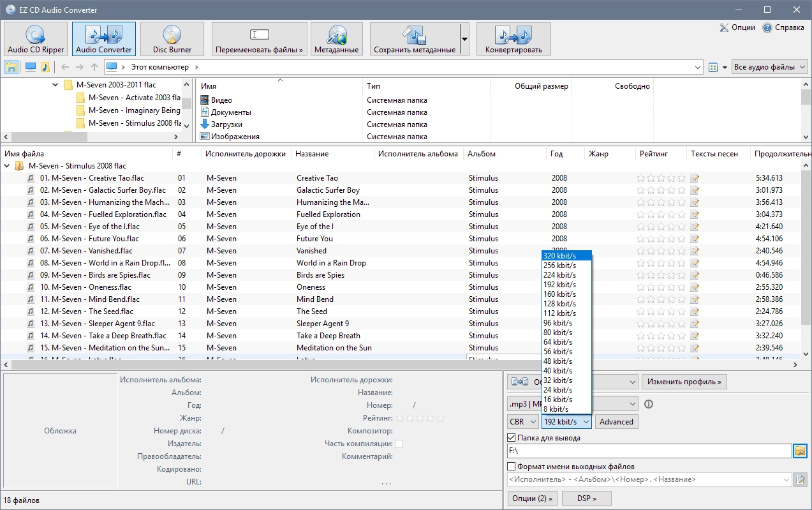The image size is (812, 510).
Task: Open lyrics icon for Creative Tao
Action: tap(695, 178)
